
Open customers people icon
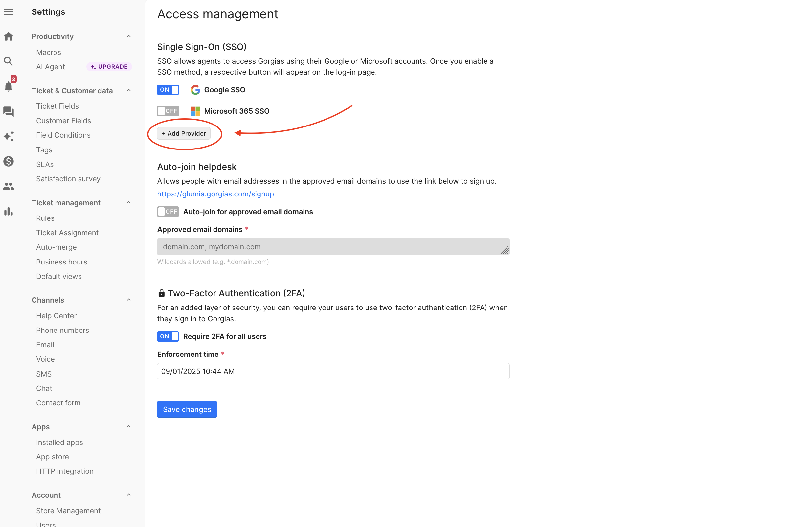click(9, 186)
